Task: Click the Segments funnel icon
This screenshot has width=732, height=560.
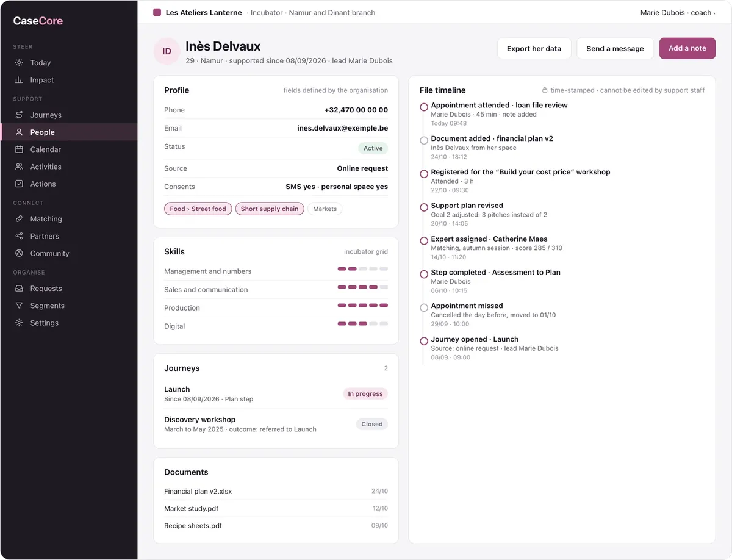Action: [x=20, y=306]
